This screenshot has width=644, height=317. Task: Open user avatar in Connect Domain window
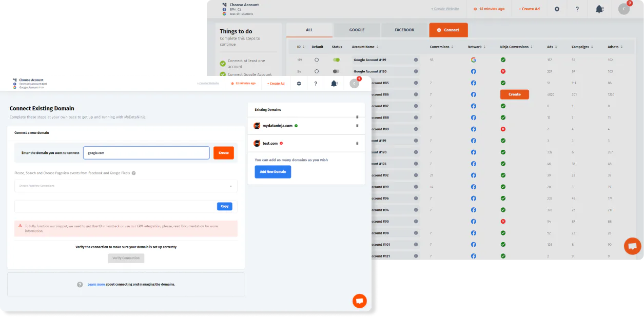tap(354, 83)
